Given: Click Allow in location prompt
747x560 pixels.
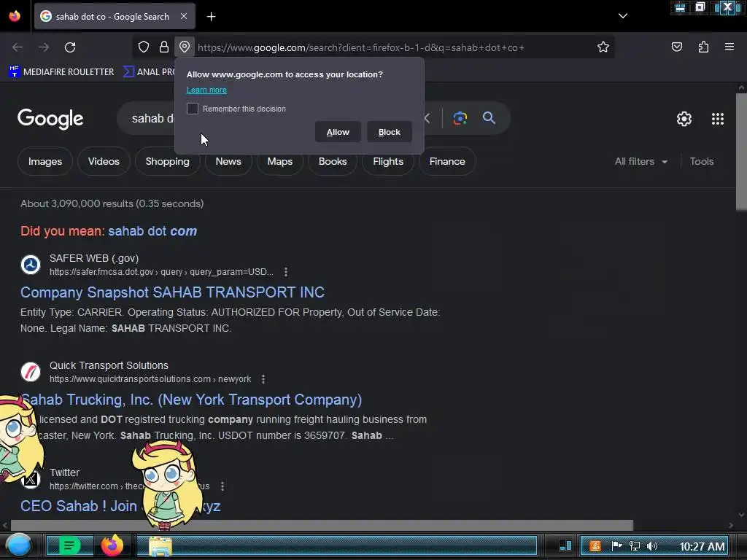Looking at the screenshot, I should pos(338,132).
